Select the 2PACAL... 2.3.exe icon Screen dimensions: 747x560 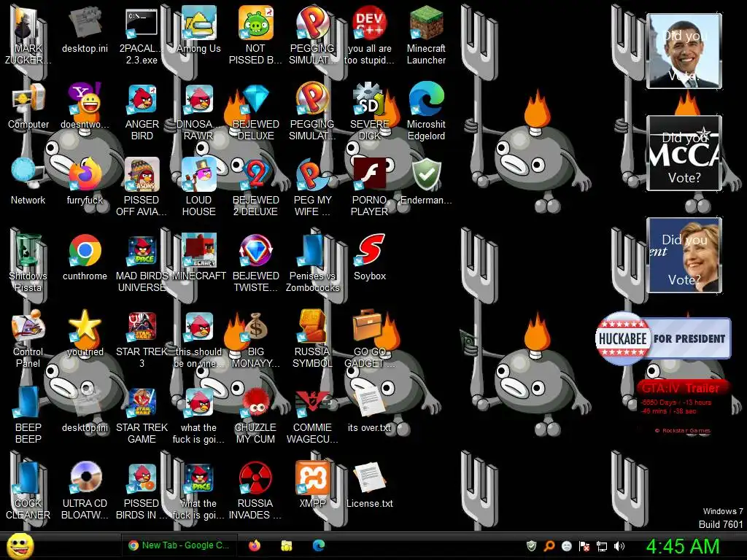tap(142, 35)
